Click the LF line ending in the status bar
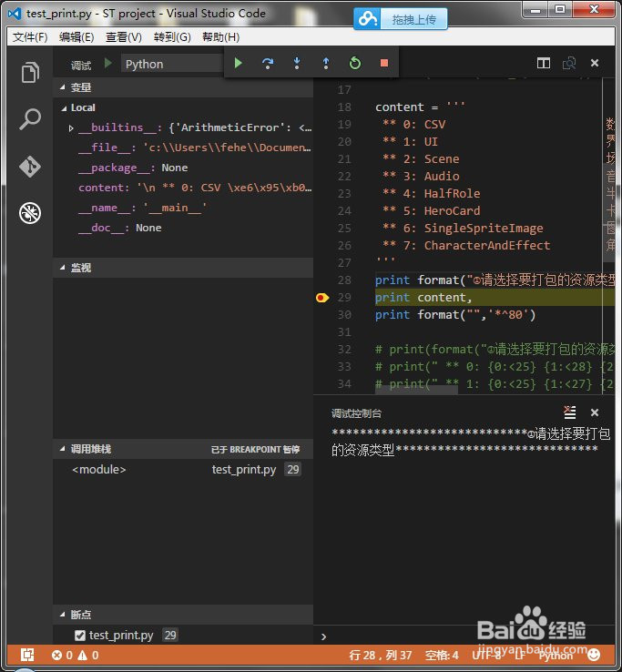Image resolution: width=622 pixels, height=672 pixels. pyautogui.click(x=520, y=655)
